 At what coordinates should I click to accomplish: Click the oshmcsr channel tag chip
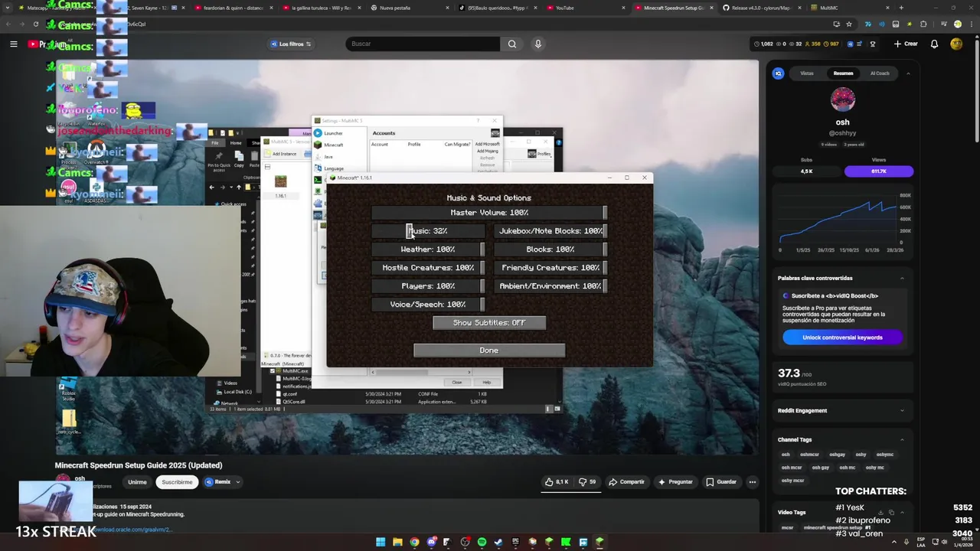point(809,455)
